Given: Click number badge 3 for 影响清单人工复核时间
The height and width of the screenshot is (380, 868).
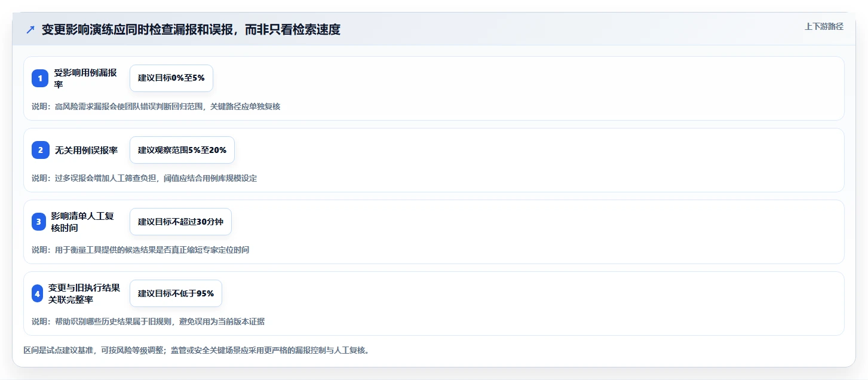Looking at the screenshot, I should 38,222.
